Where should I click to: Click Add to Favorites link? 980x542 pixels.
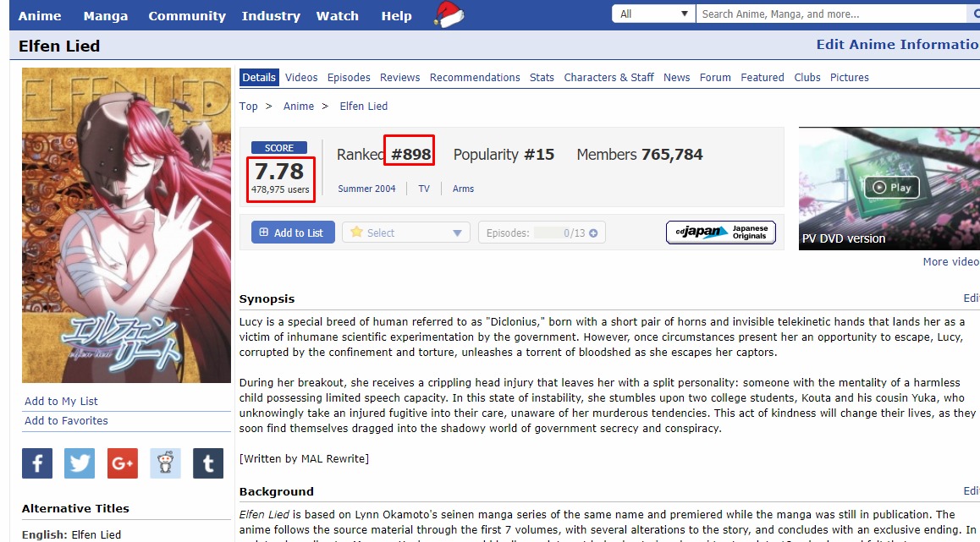[66, 421]
